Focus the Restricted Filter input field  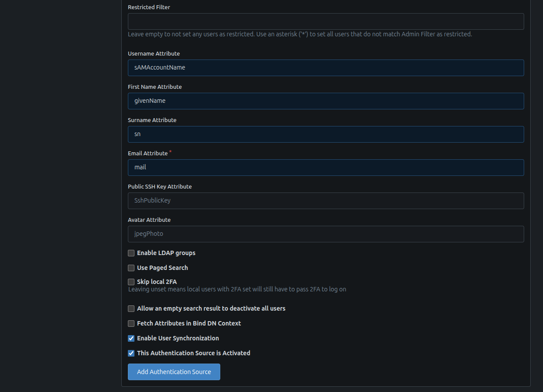(x=326, y=21)
